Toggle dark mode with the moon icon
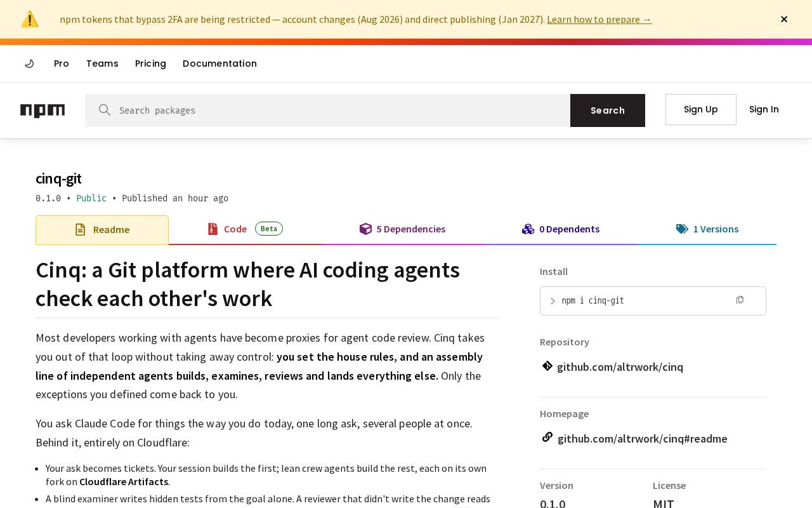Viewport: 812px width, 508px height. click(x=29, y=63)
